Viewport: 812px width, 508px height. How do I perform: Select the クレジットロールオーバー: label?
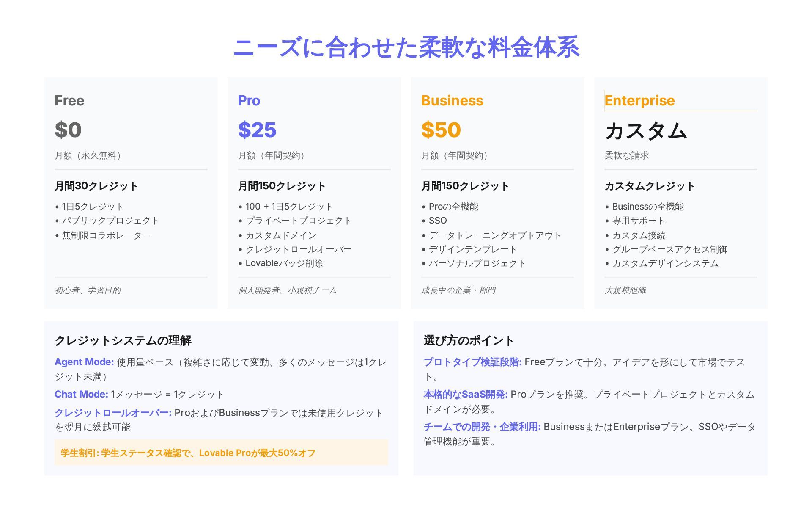[113, 413]
